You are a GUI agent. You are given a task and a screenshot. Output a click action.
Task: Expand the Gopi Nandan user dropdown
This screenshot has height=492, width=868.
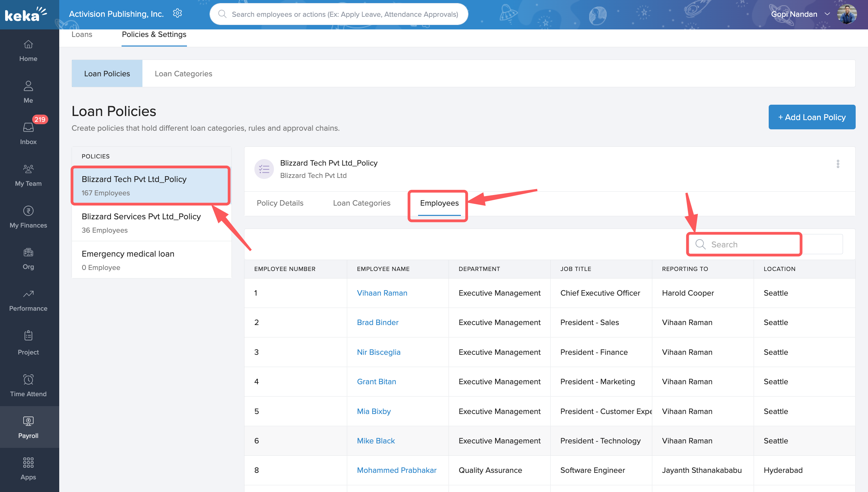pyautogui.click(x=827, y=14)
